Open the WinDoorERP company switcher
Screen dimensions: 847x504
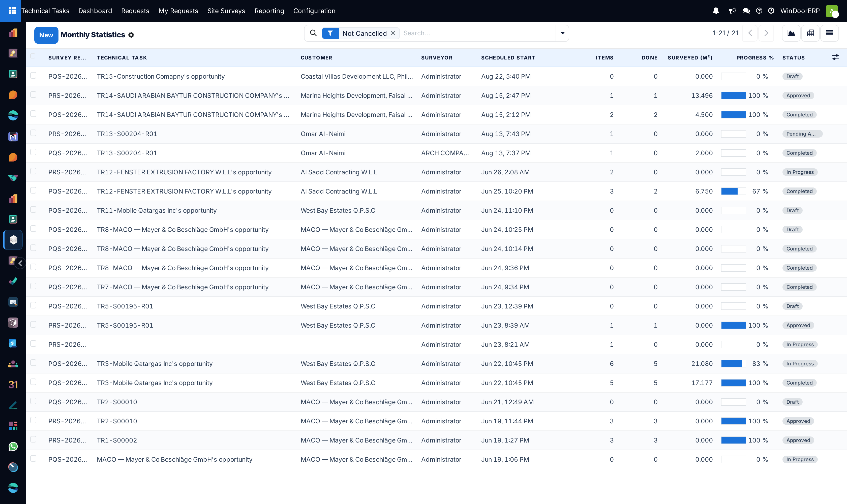[x=800, y=11]
